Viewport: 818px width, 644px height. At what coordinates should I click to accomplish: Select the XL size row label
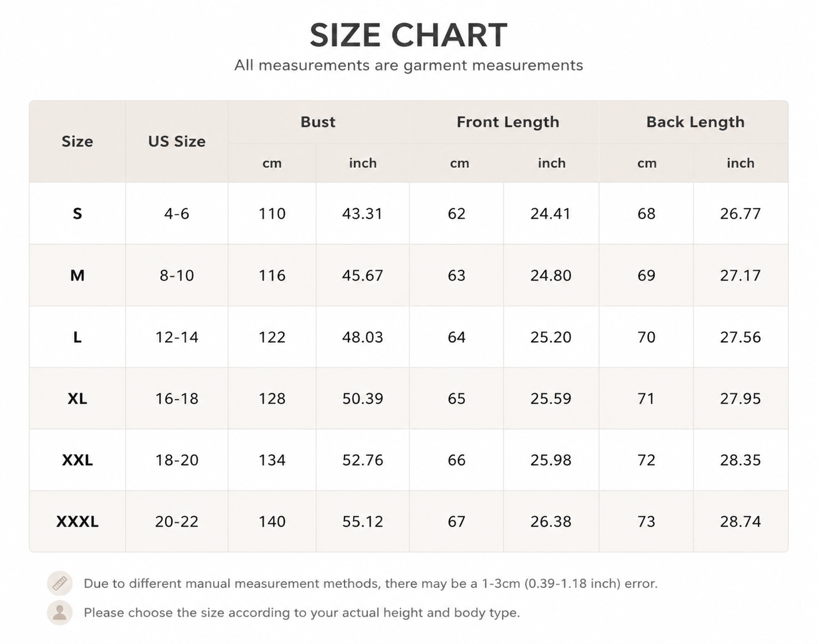78,399
